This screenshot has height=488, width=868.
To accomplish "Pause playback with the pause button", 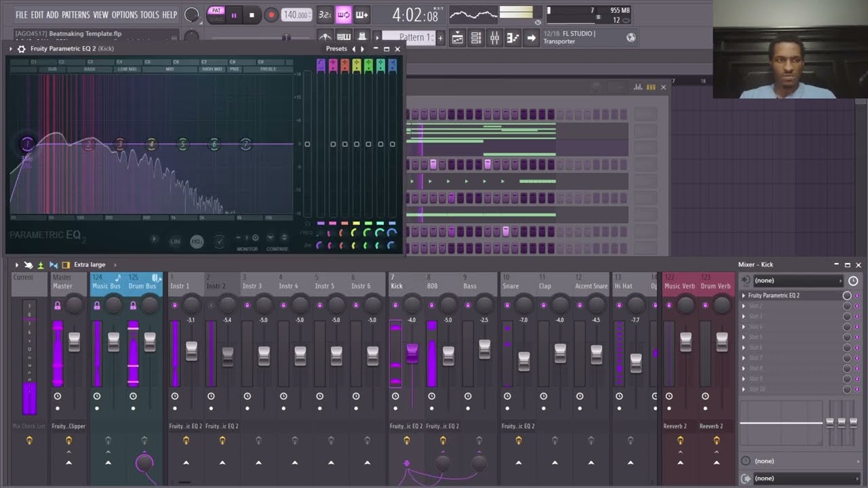I will [234, 15].
